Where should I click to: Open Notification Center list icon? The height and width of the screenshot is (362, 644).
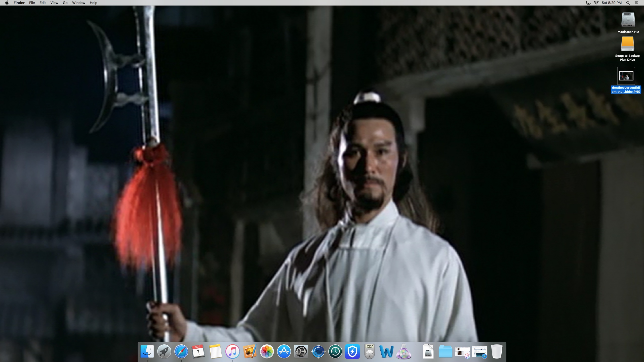point(636,3)
